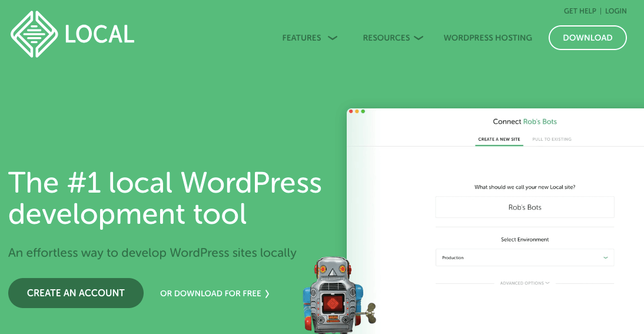This screenshot has width=644, height=334.
Task: Click the Local site name input field
Action: pyautogui.click(x=525, y=207)
